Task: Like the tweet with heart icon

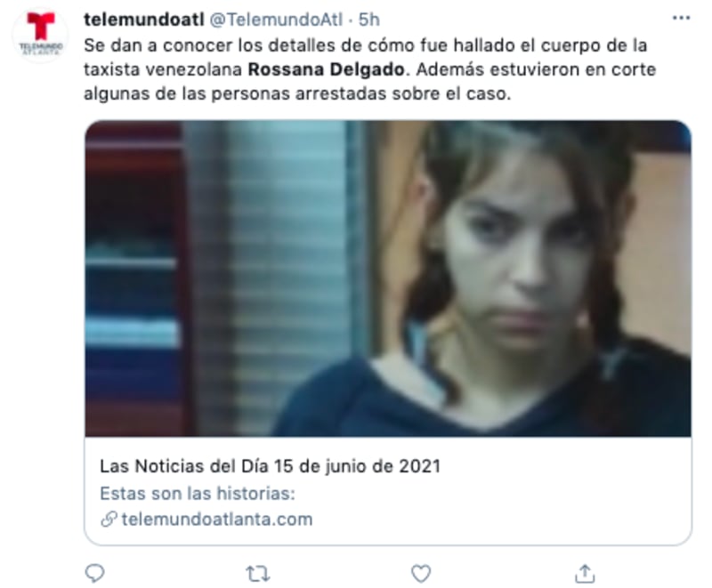Action: coord(421,574)
